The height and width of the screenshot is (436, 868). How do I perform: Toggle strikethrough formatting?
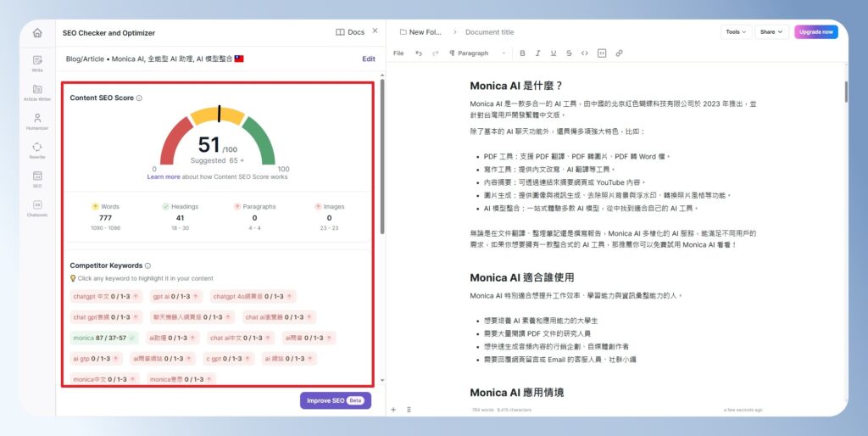(x=569, y=53)
